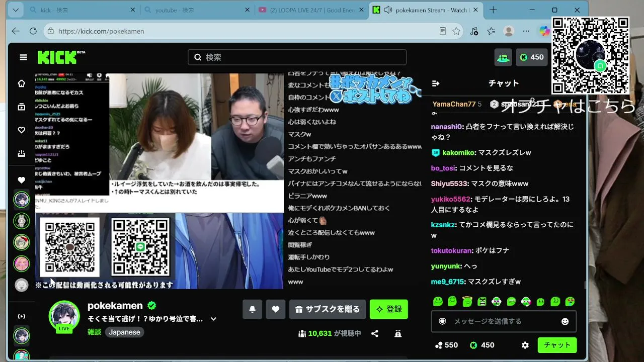This screenshot has width=644, height=362.
Task: Click the Japanese language tag
Action: tap(124, 332)
